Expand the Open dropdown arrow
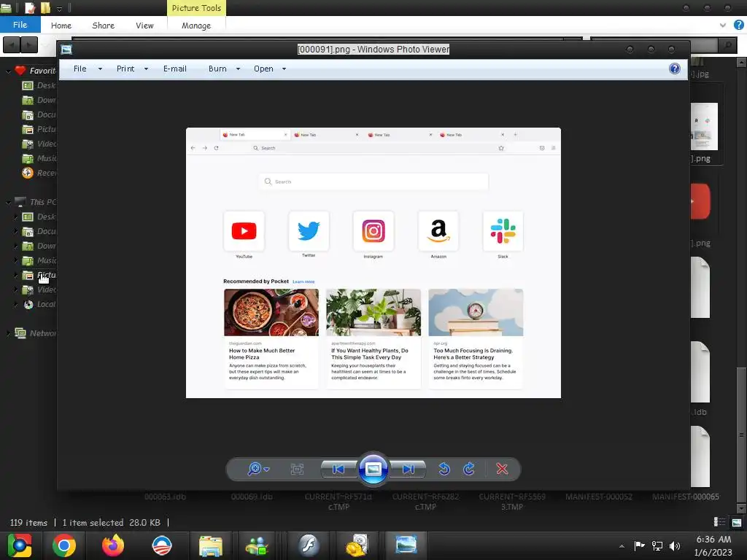This screenshot has height=560, width=747. coord(284,69)
